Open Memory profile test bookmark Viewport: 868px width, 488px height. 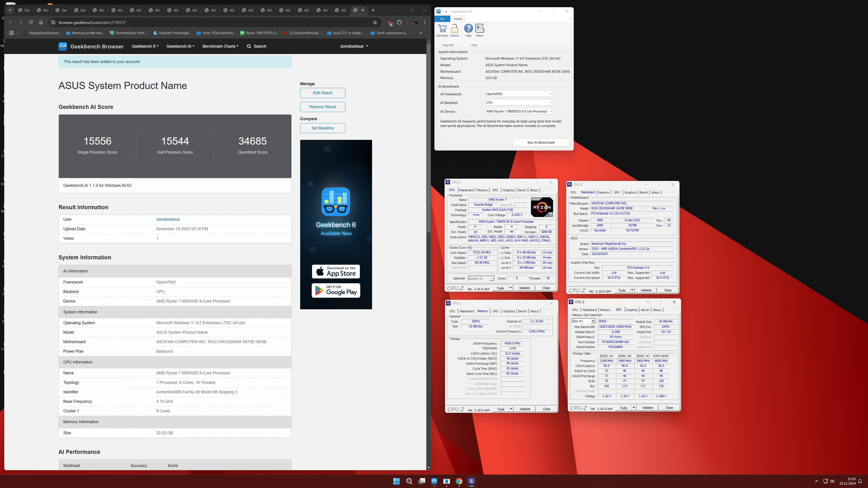[85, 33]
